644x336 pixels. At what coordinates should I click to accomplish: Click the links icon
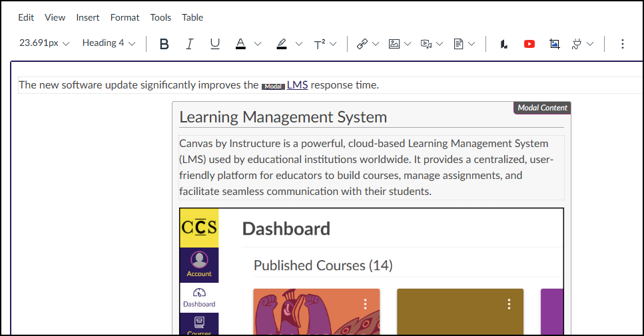[x=362, y=44]
